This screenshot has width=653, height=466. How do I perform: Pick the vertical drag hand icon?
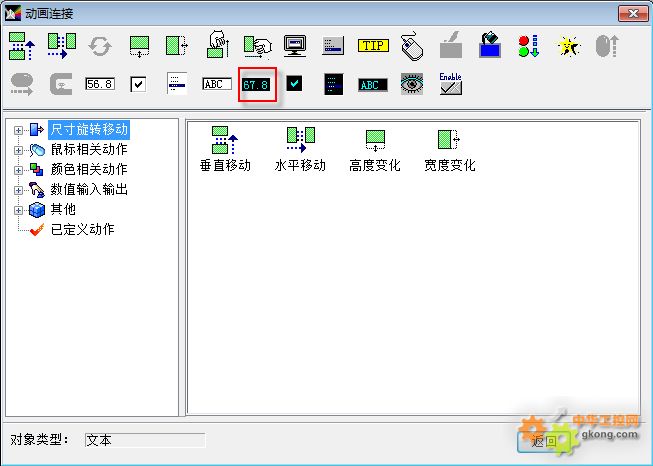coord(218,45)
